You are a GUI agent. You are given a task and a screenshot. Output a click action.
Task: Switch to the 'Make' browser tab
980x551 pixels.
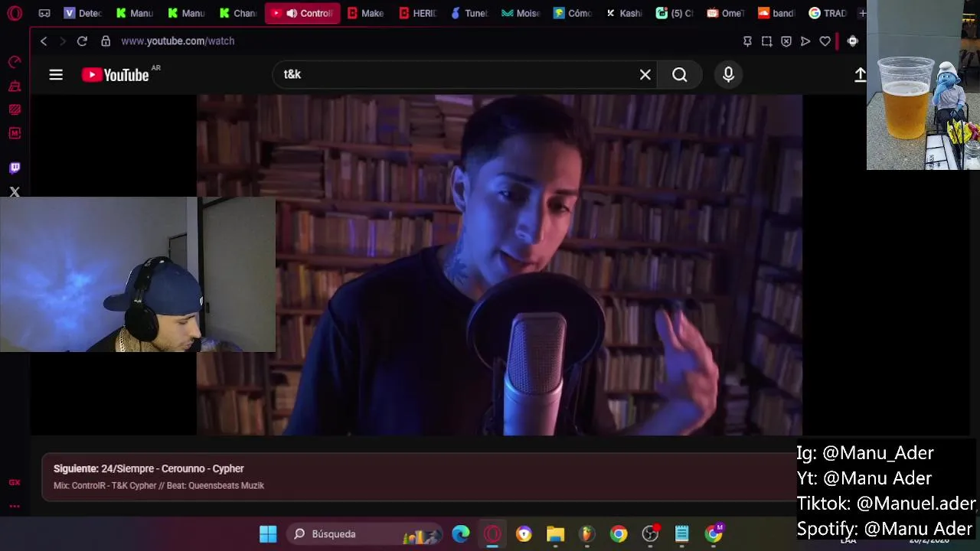pos(366,13)
